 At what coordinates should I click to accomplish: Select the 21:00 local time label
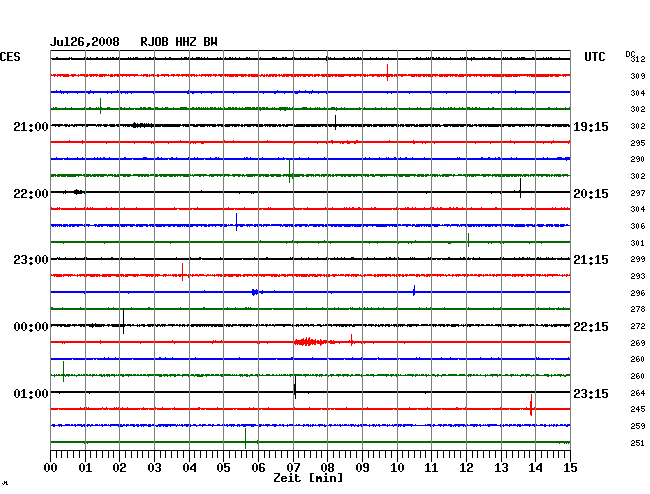coord(31,126)
